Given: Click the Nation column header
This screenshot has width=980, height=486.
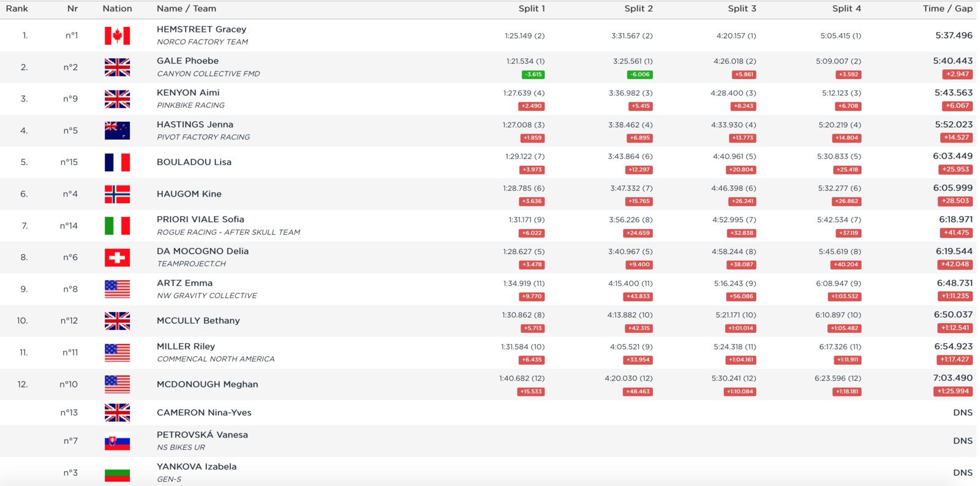Looking at the screenshot, I should 118,9.
